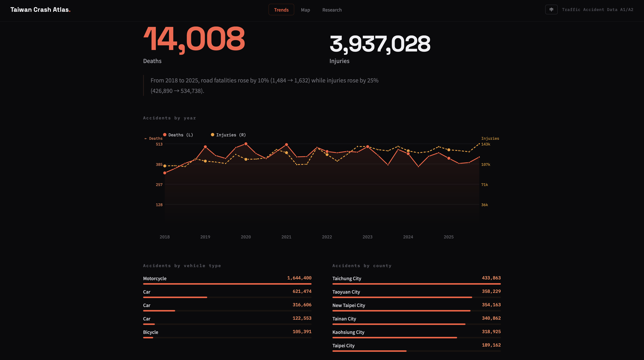Select the Bicycle row label
The width and height of the screenshot is (644, 360).
[x=151, y=332]
